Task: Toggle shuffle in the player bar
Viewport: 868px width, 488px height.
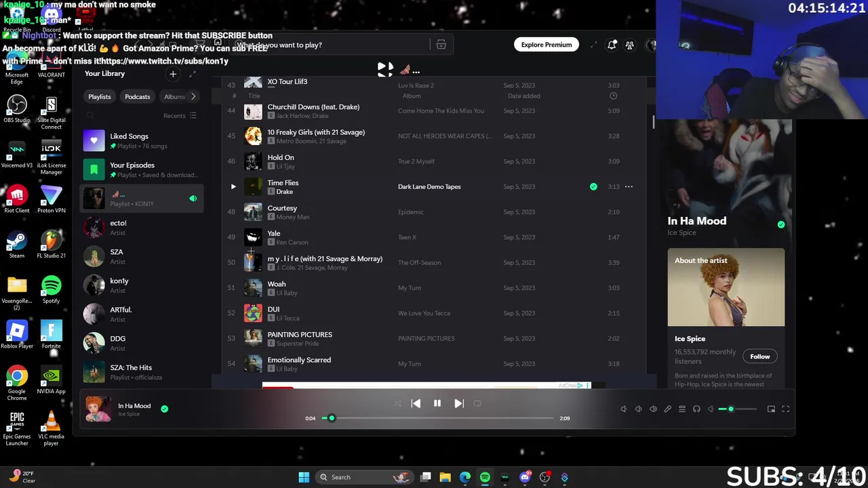Action: 397,403
